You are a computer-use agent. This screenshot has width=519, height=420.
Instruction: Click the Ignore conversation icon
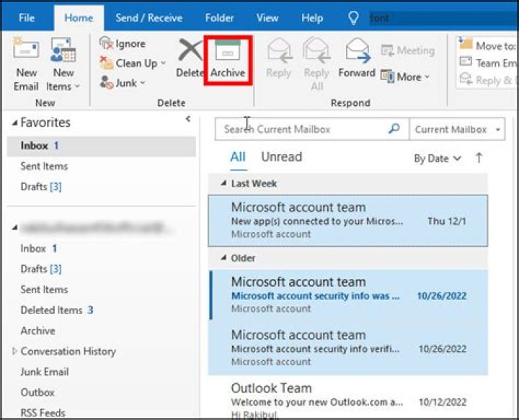[106, 43]
